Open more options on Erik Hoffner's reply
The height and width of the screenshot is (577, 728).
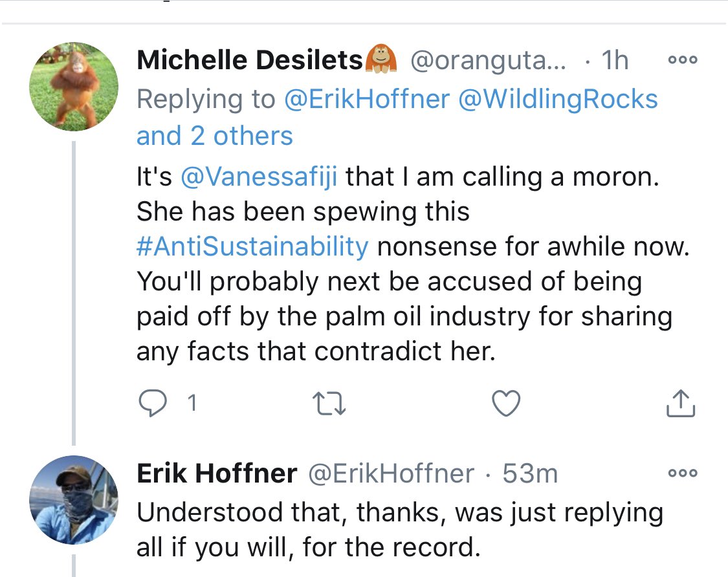pyautogui.click(x=681, y=474)
